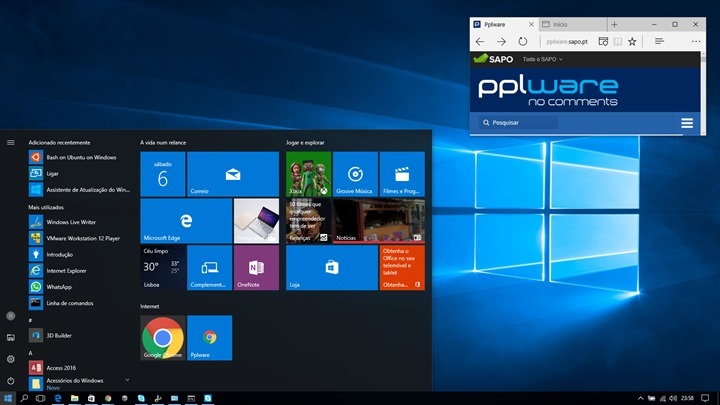Open the taskbar volume control
720x405 pixels.
(673, 398)
